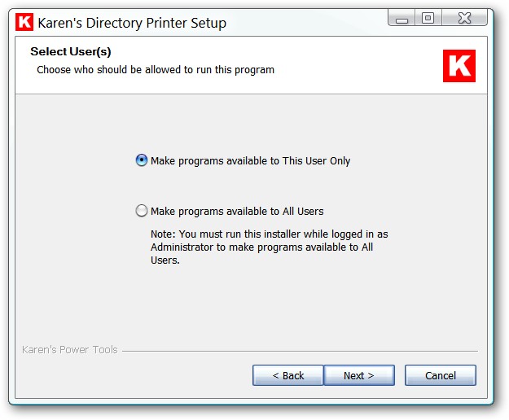The width and height of the screenshot is (509, 420).
Task: Go to the next setup step
Action: (x=359, y=375)
